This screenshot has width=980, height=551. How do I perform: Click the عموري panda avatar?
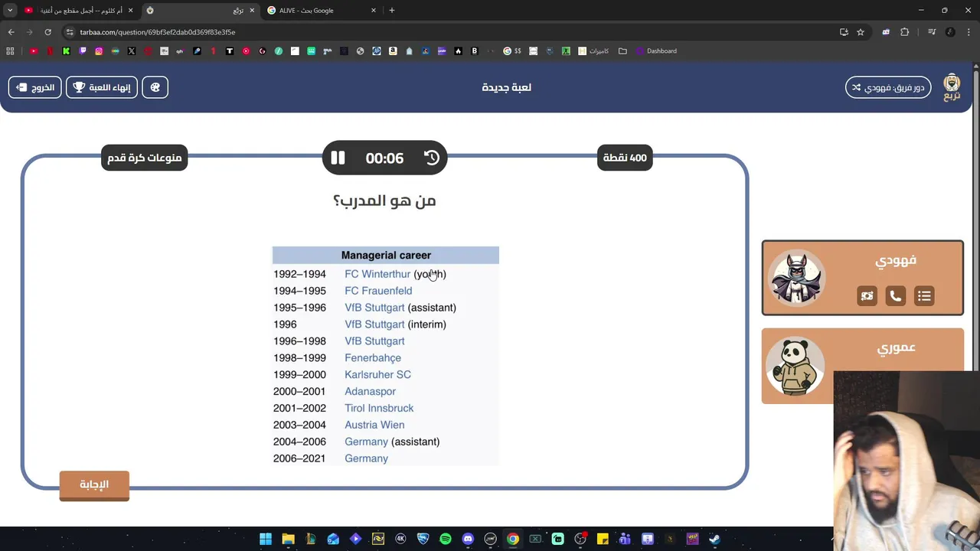(x=797, y=366)
